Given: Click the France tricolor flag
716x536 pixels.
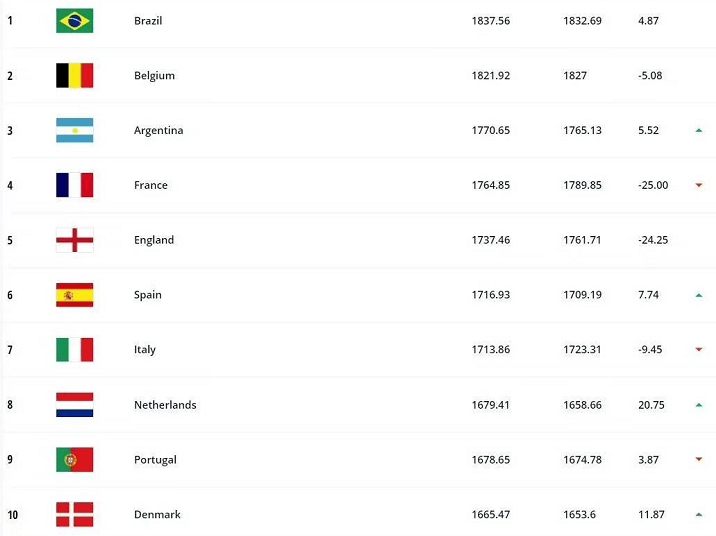Looking at the screenshot, I should [x=74, y=185].
